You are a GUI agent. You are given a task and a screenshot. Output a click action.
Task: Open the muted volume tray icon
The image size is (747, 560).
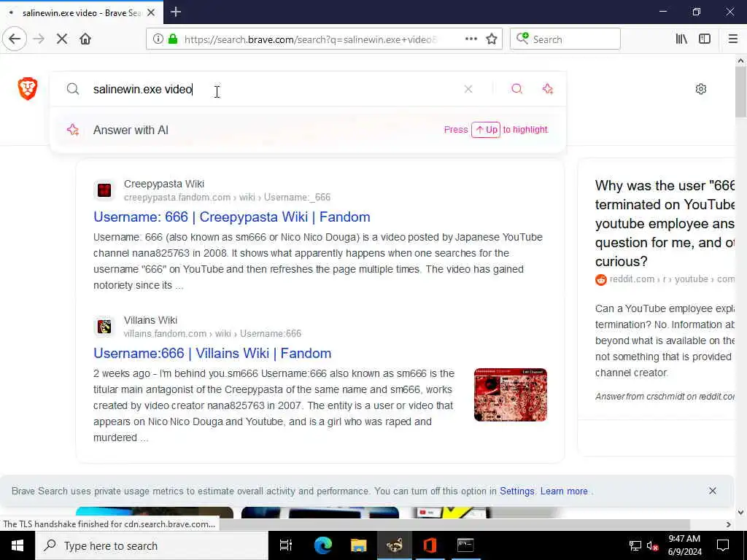click(652, 545)
